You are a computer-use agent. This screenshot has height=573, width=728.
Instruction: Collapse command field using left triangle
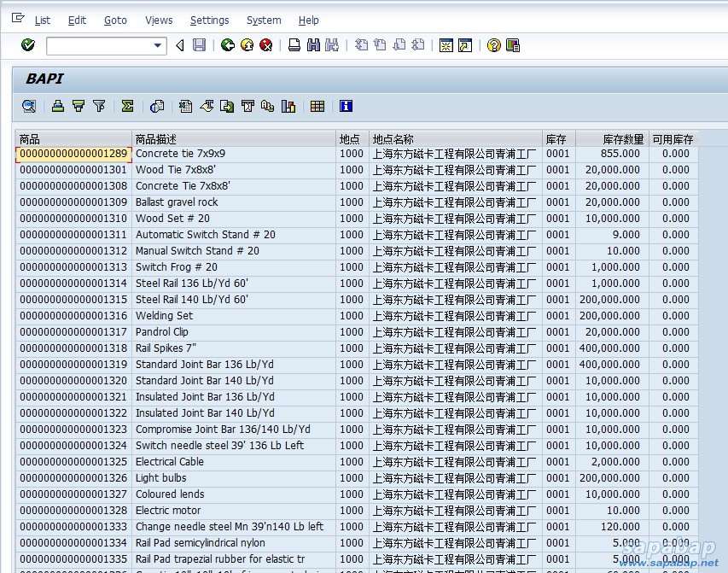click(x=179, y=45)
